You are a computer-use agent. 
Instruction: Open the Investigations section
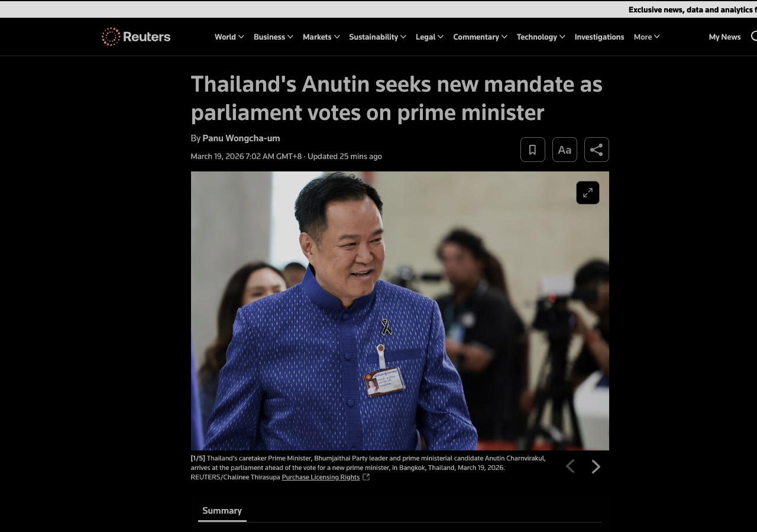[599, 37]
